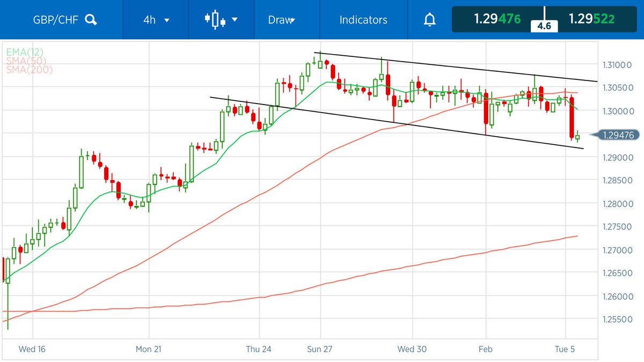Viewport: 644px width, 362px height.
Task: Click the Wed 30 date label
Action: pos(412,349)
